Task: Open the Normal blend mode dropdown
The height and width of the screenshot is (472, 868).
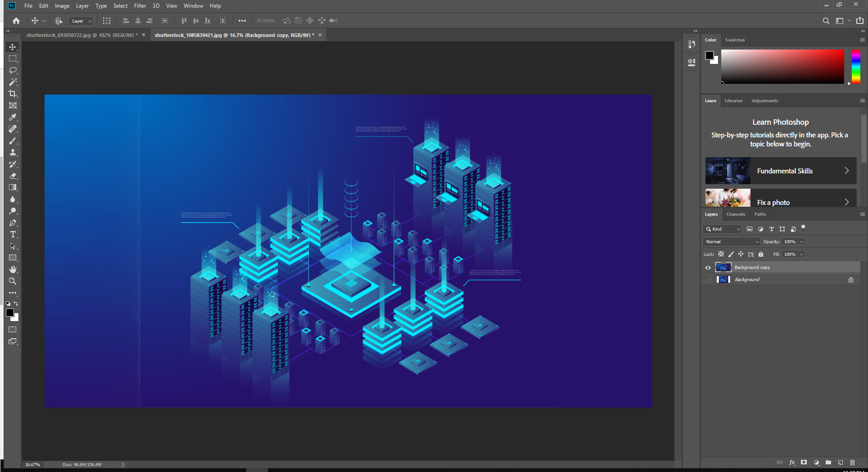Action: (x=732, y=241)
